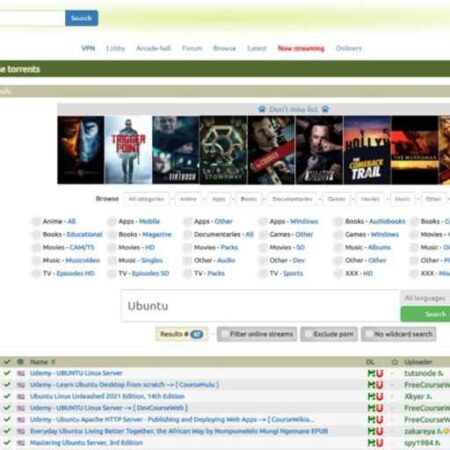
Task: Click the paw icon left of Don't miss list
Action: (x=262, y=109)
